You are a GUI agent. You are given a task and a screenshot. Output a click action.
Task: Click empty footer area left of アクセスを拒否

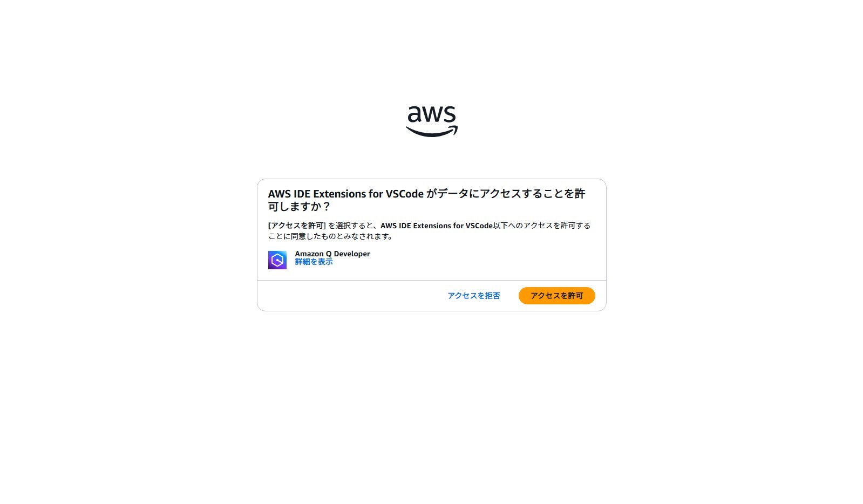click(351, 296)
